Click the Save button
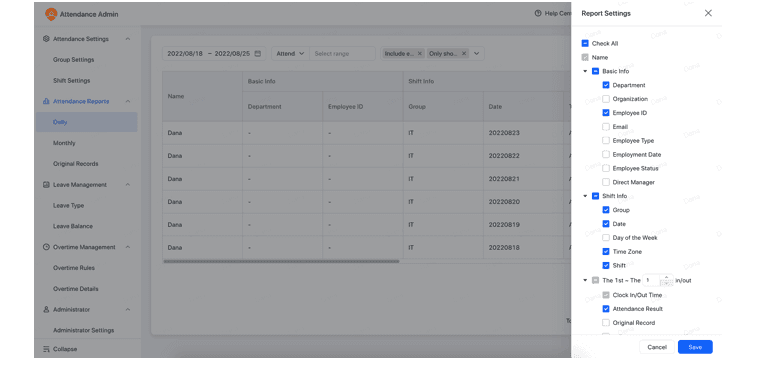This screenshot has height=366, width=761. tap(695, 347)
